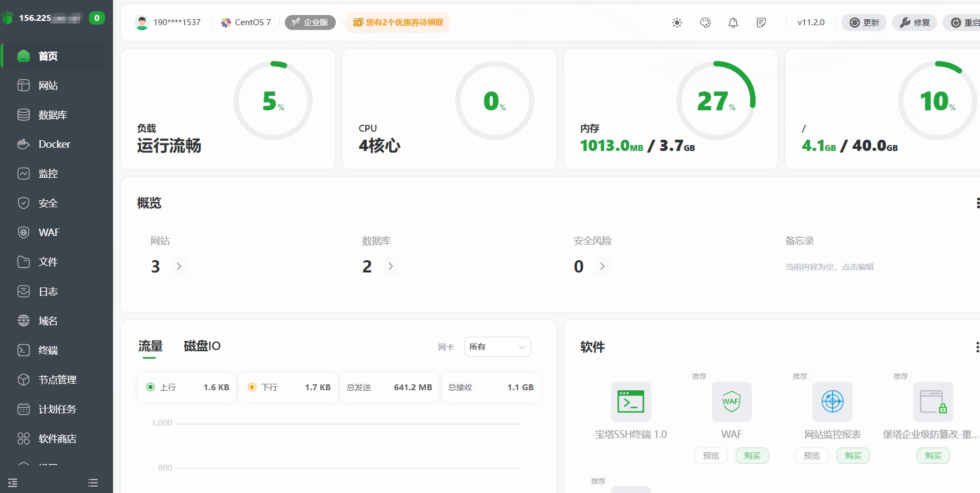Open the theme palette icon in top bar

click(705, 22)
